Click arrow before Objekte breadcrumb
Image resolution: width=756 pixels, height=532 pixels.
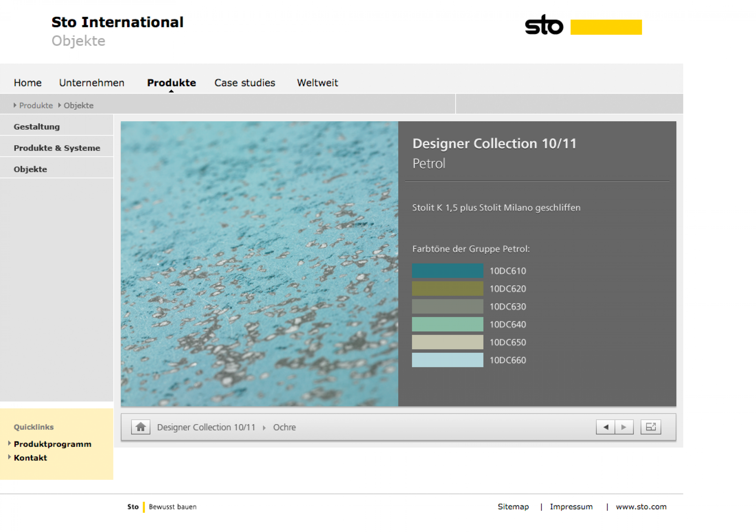tap(60, 105)
